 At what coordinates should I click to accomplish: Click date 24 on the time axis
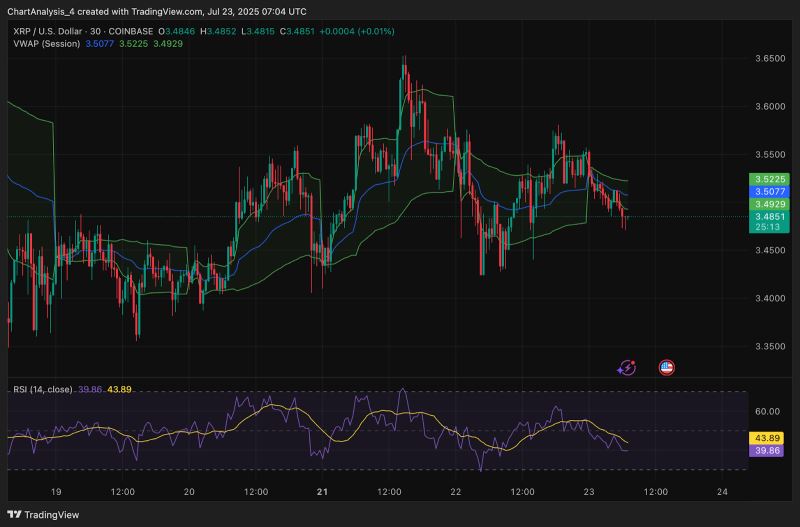pos(722,492)
